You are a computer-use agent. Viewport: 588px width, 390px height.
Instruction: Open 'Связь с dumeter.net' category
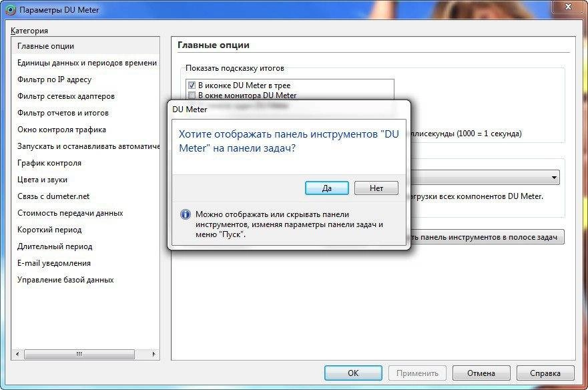coord(85,196)
